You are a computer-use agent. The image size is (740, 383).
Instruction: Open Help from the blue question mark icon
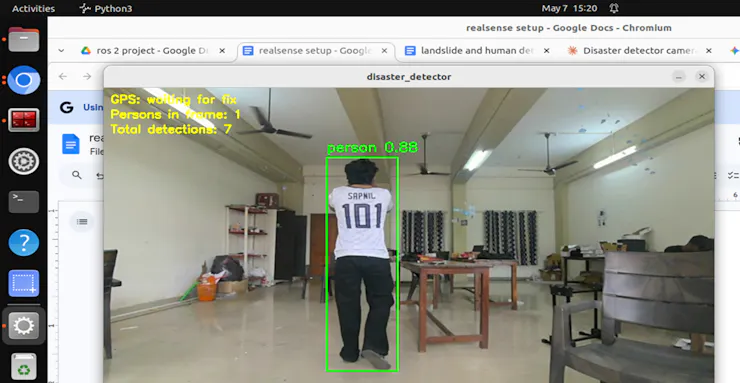coord(24,242)
